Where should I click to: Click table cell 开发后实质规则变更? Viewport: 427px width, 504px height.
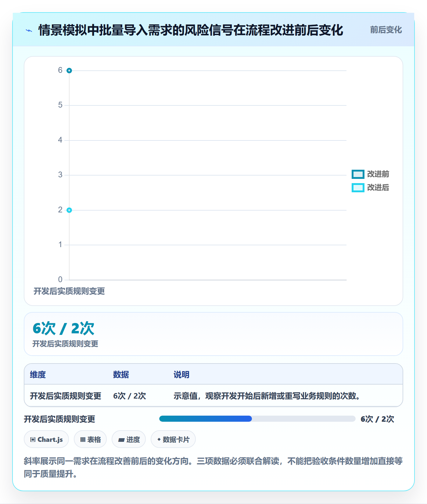click(x=66, y=396)
